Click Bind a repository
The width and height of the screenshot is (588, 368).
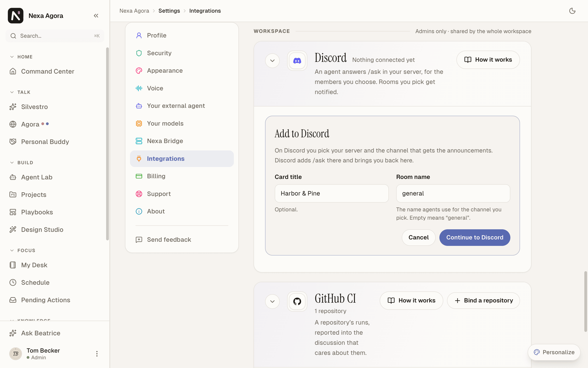click(x=483, y=301)
